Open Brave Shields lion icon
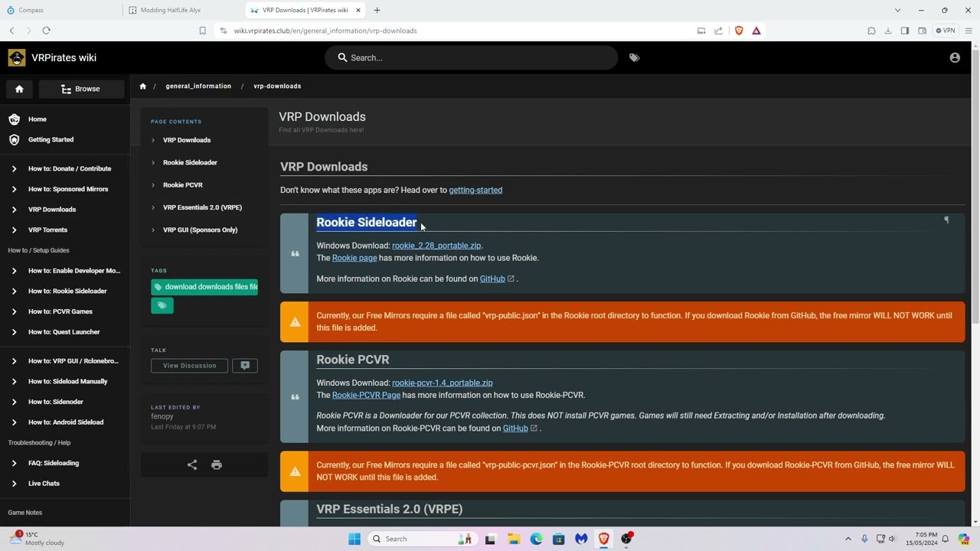 click(x=739, y=31)
